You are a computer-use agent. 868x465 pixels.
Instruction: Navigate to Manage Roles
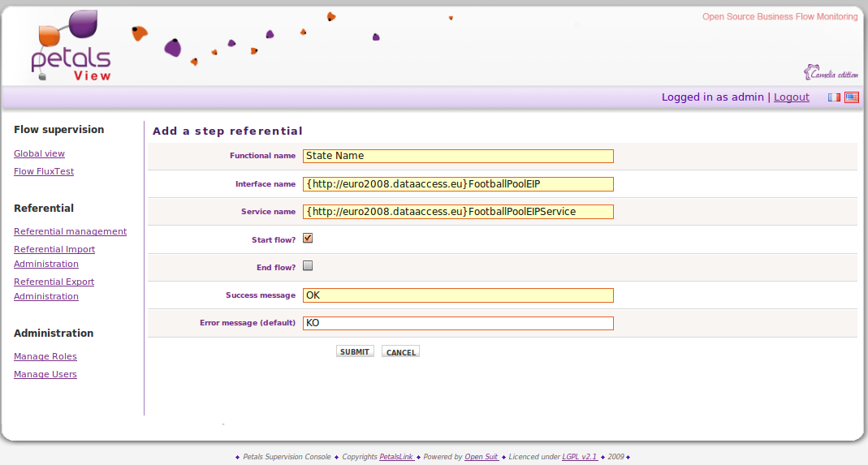(45, 356)
